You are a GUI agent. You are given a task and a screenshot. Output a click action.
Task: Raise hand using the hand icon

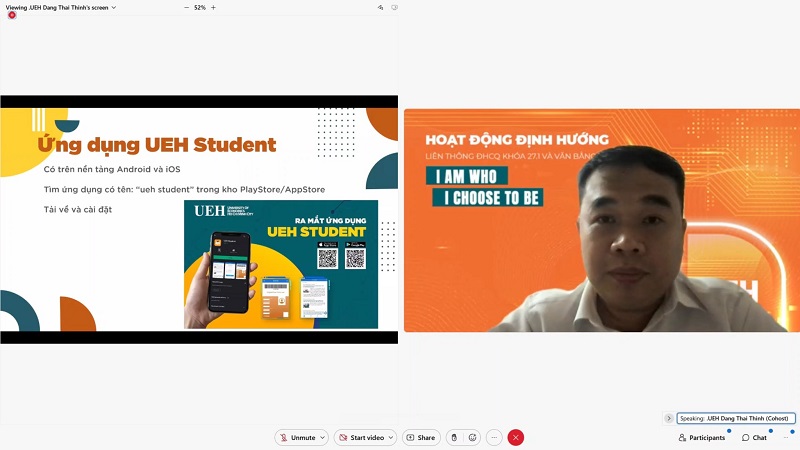pyautogui.click(x=454, y=437)
